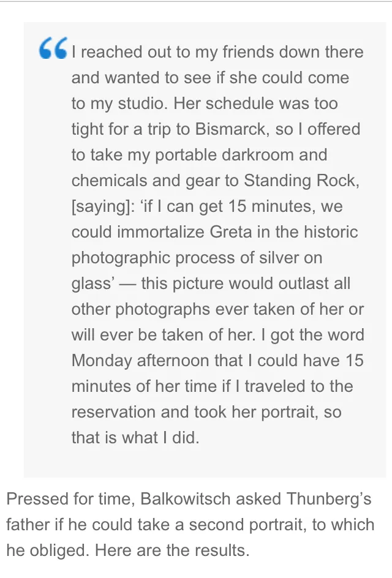This screenshot has height=578, width=392.
Task: Click the name 'Balkowitsch' in the paragraph
Action: (x=186, y=499)
